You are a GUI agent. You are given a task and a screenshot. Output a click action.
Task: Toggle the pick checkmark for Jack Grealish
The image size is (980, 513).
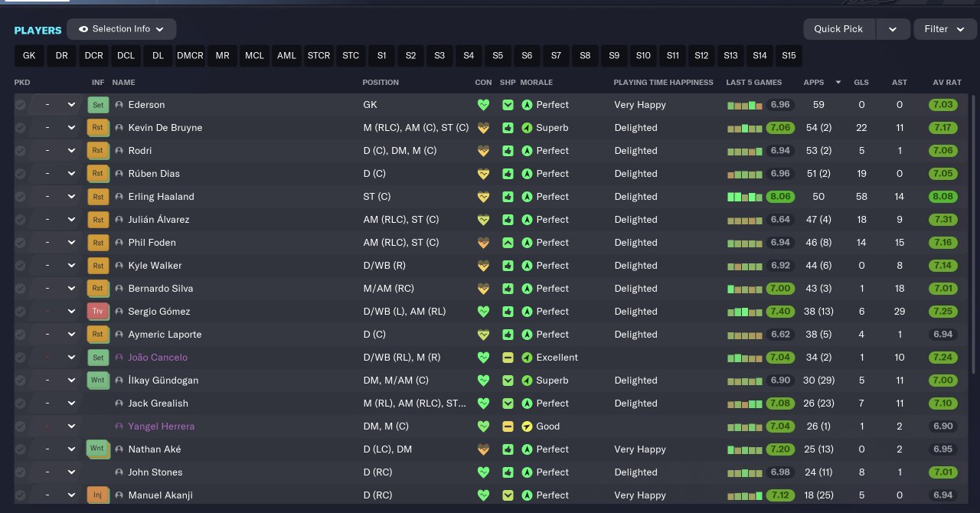pyautogui.click(x=20, y=404)
